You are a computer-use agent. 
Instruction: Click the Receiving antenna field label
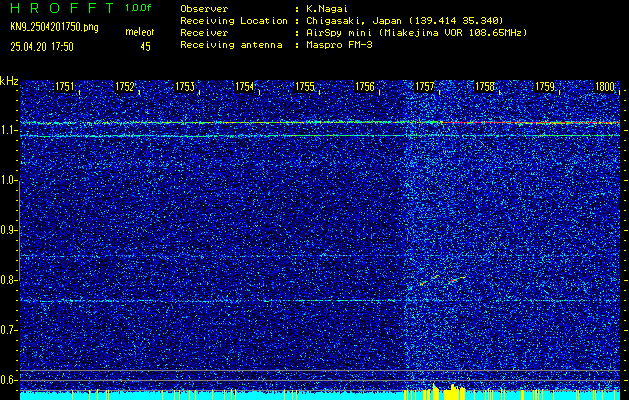tap(231, 45)
